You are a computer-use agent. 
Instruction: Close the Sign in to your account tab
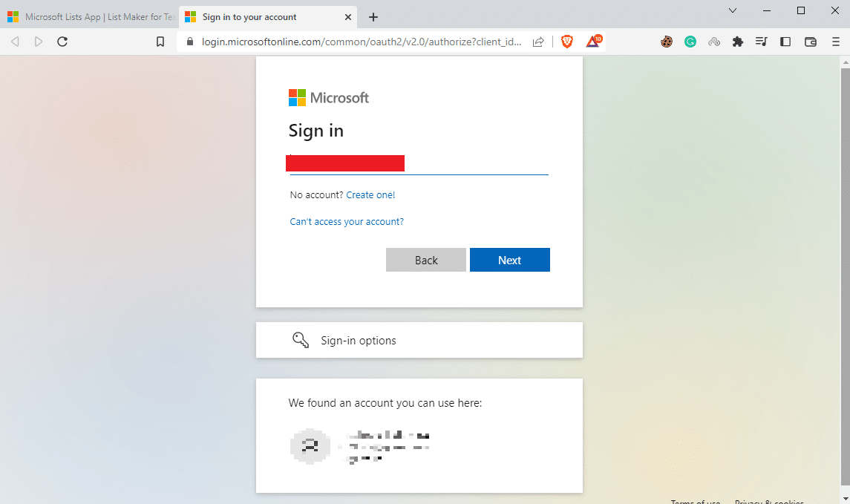[x=348, y=17]
